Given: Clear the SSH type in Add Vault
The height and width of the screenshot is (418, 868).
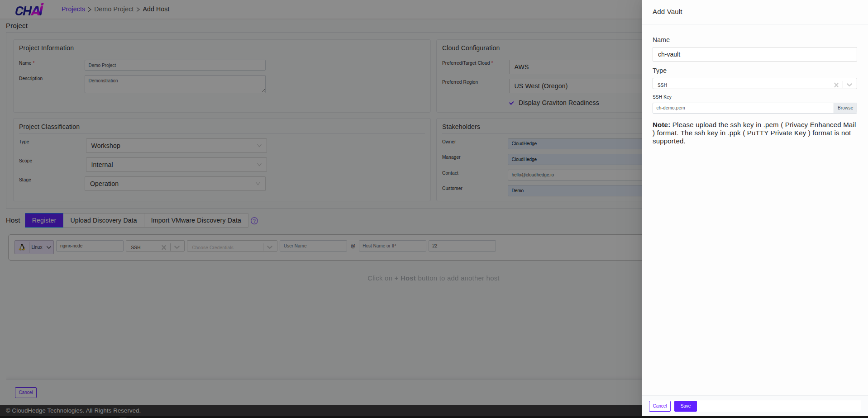Looking at the screenshot, I should (x=836, y=85).
